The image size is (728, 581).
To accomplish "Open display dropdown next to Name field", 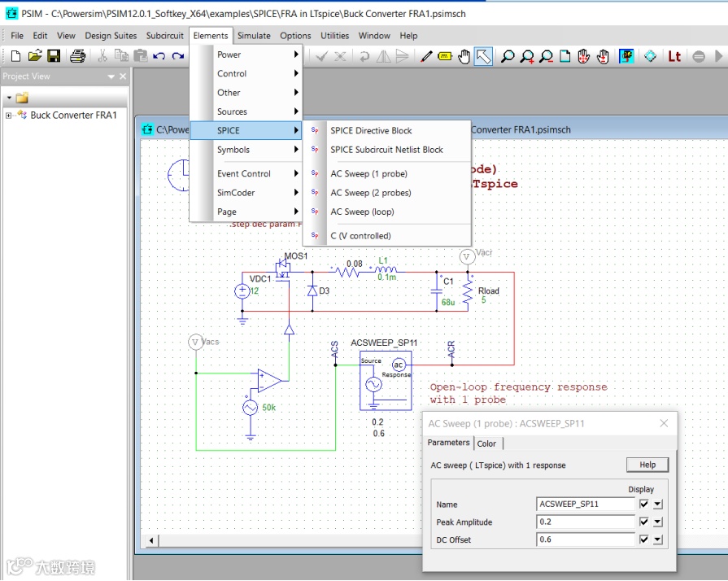I will 657,504.
